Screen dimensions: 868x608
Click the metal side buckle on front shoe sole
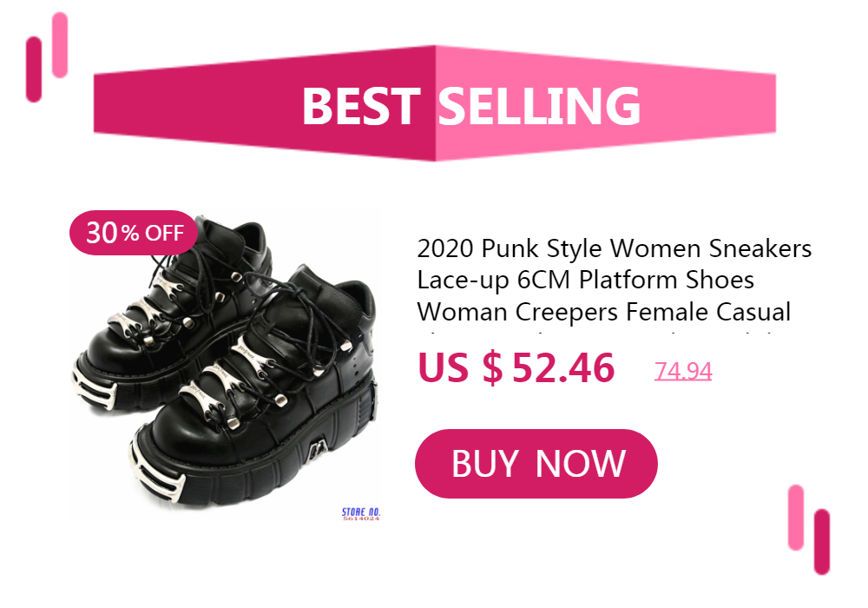point(316,451)
